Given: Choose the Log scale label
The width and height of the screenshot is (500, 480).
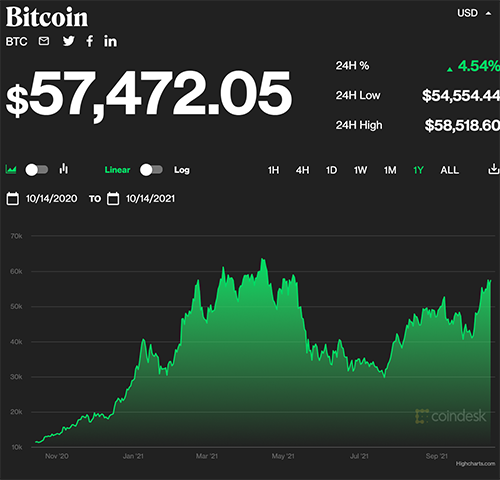Looking at the screenshot, I should [182, 170].
